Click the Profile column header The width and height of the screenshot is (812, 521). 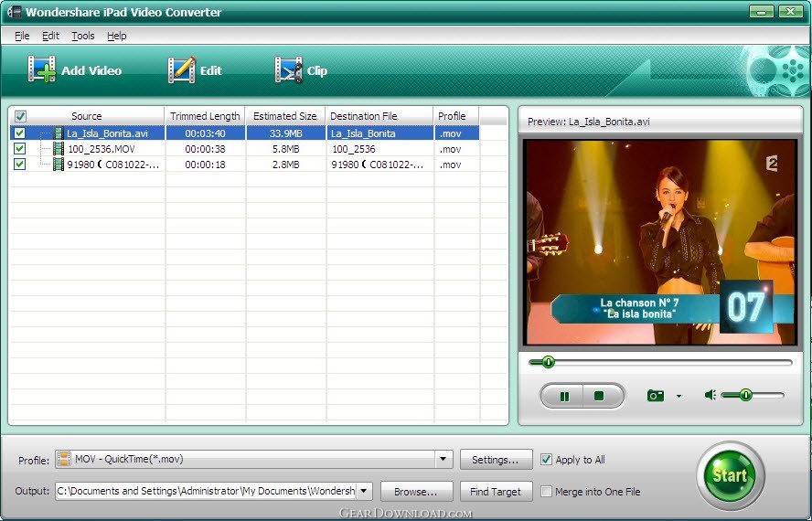click(x=455, y=116)
